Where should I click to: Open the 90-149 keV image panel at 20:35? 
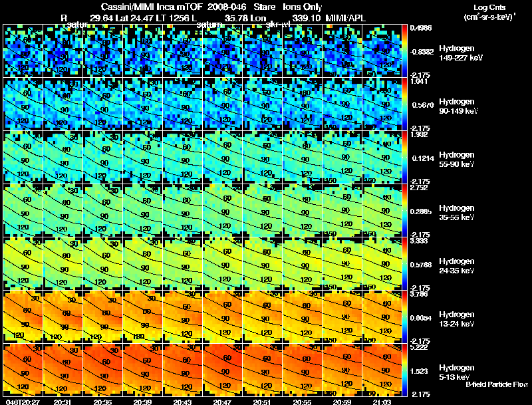103,104
